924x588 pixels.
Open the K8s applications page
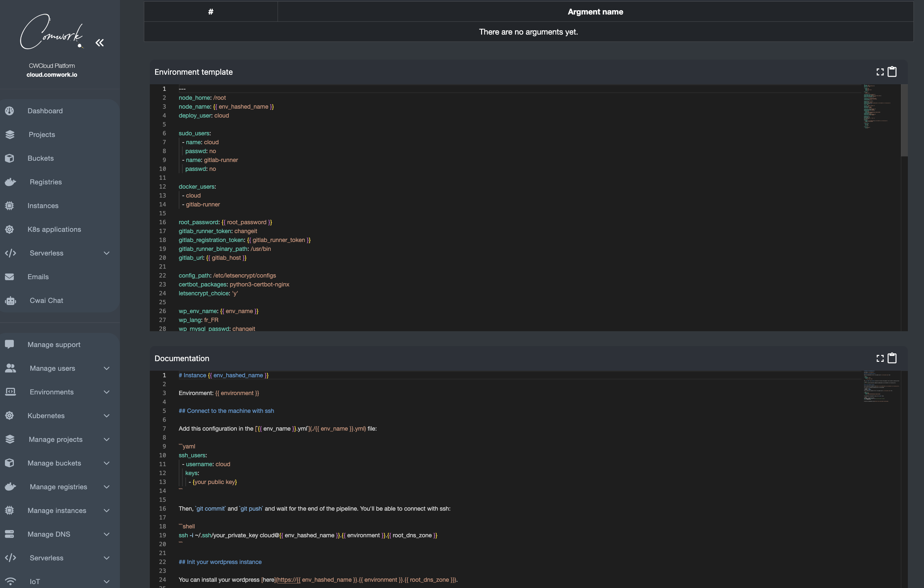(54, 229)
